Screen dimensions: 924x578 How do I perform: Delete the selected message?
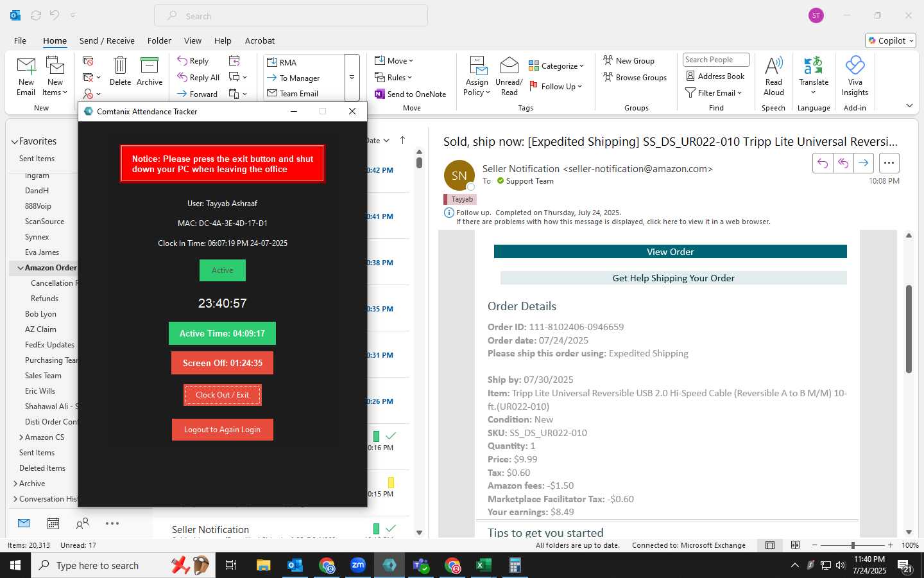click(120, 71)
